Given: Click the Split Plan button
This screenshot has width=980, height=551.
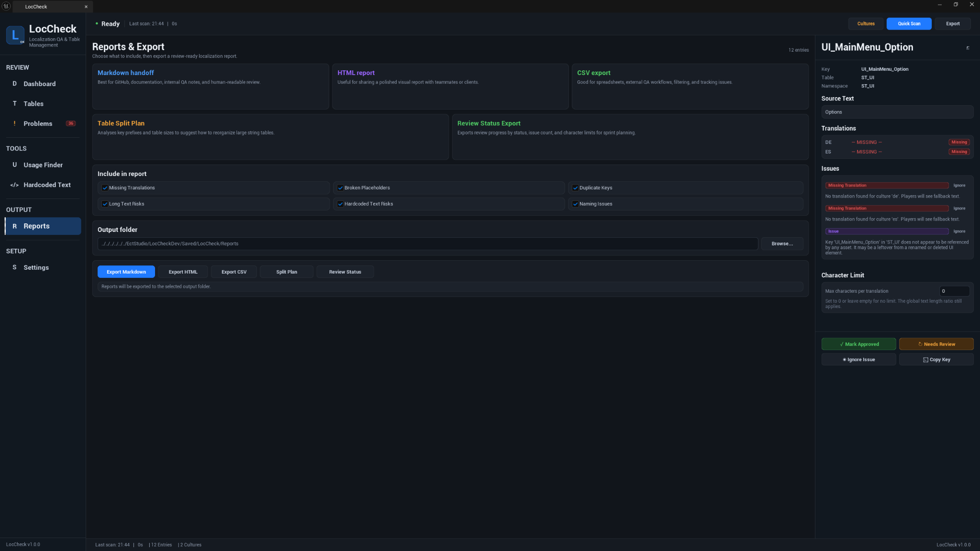Looking at the screenshot, I should (287, 272).
